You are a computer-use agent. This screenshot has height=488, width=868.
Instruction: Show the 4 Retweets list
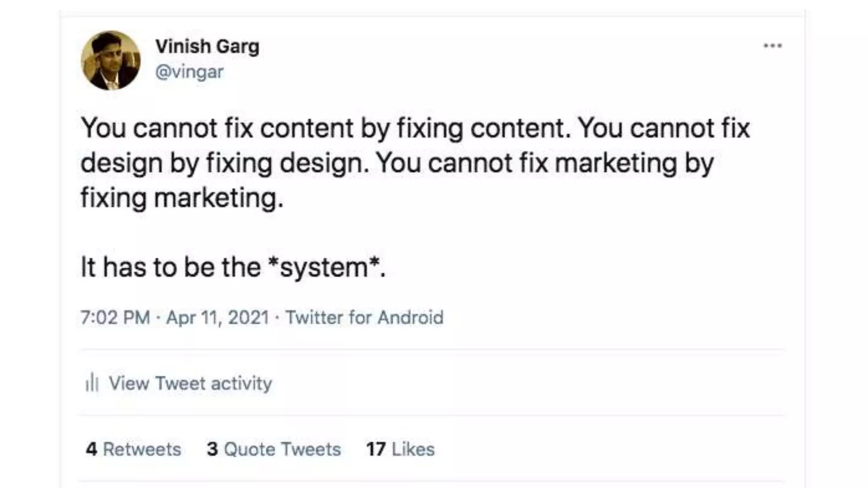[x=133, y=449]
